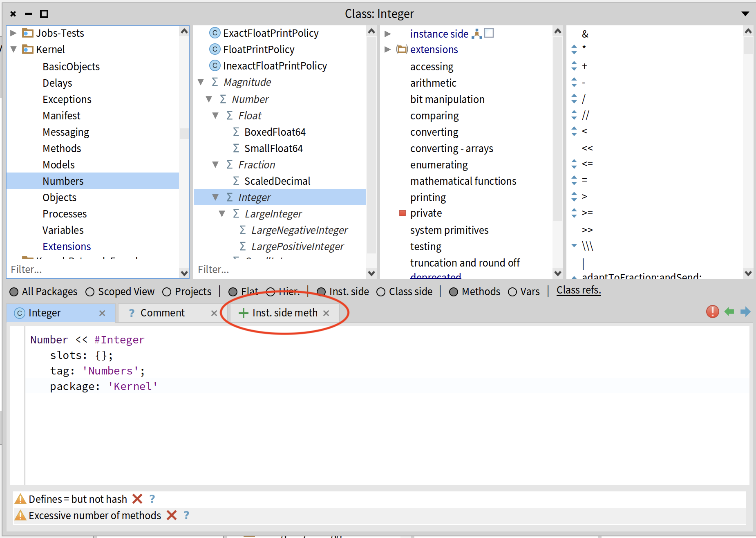Click the ExactFloatPrintPolicy class icon
The height and width of the screenshot is (538, 756).
(215, 33)
